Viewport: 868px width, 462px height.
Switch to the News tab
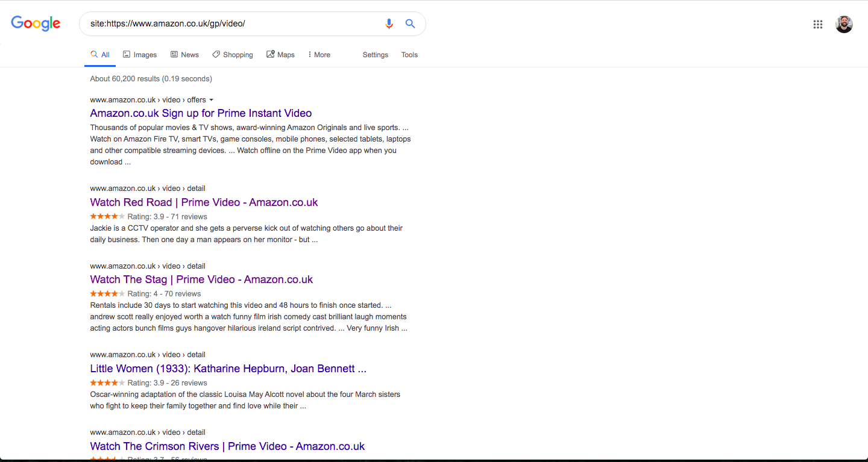184,55
